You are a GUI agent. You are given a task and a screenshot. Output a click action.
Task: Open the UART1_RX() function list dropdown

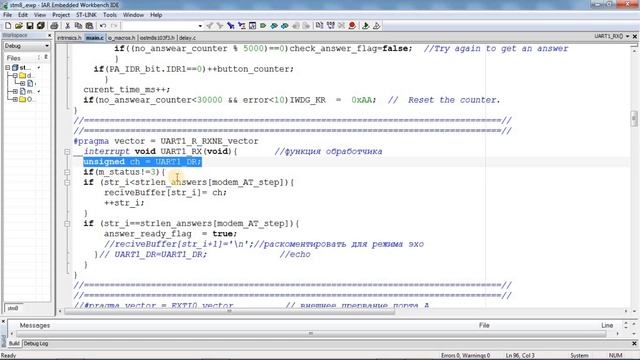click(628, 37)
